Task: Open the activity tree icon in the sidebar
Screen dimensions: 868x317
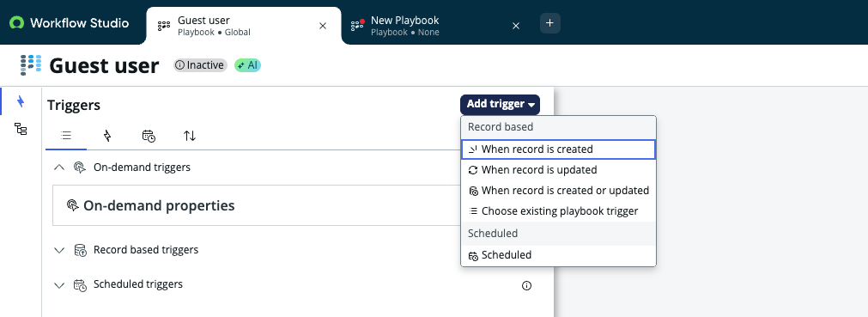Action: point(21,130)
